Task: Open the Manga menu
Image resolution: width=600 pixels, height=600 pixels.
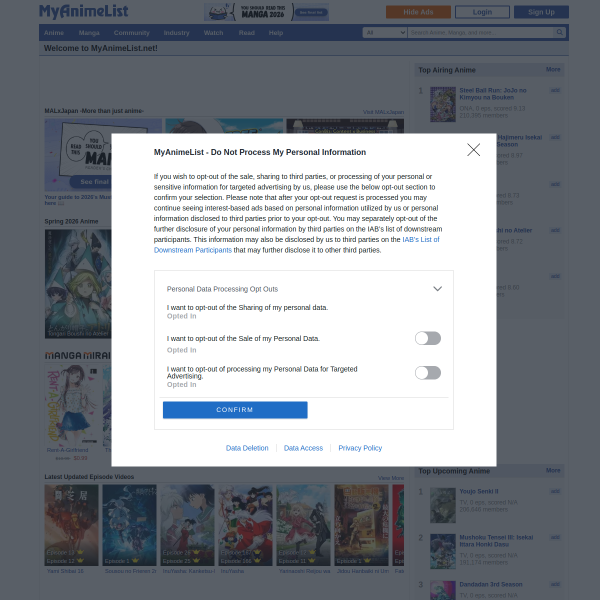Action: pyautogui.click(x=89, y=33)
